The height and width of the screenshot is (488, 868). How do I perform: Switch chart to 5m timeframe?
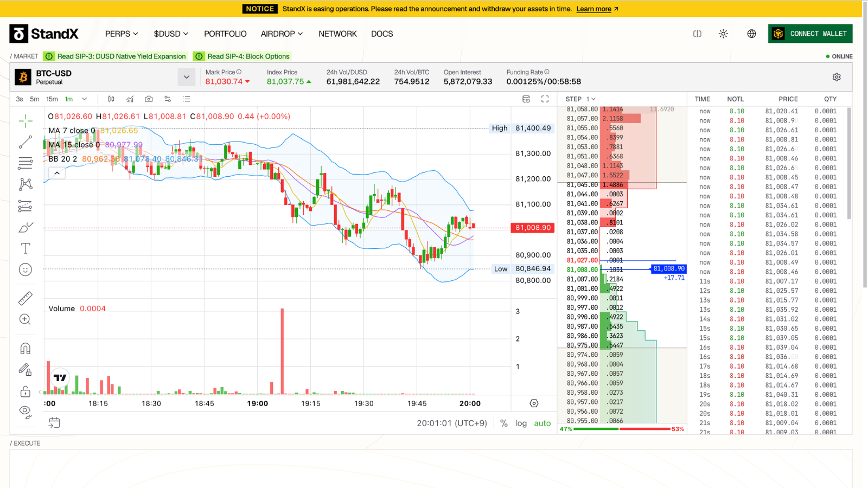pos(35,99)
